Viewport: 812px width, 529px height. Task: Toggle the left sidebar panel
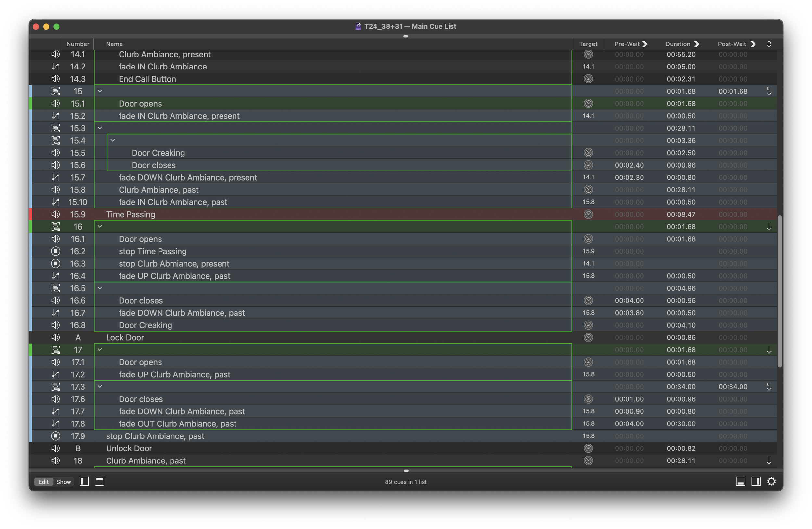84,481
